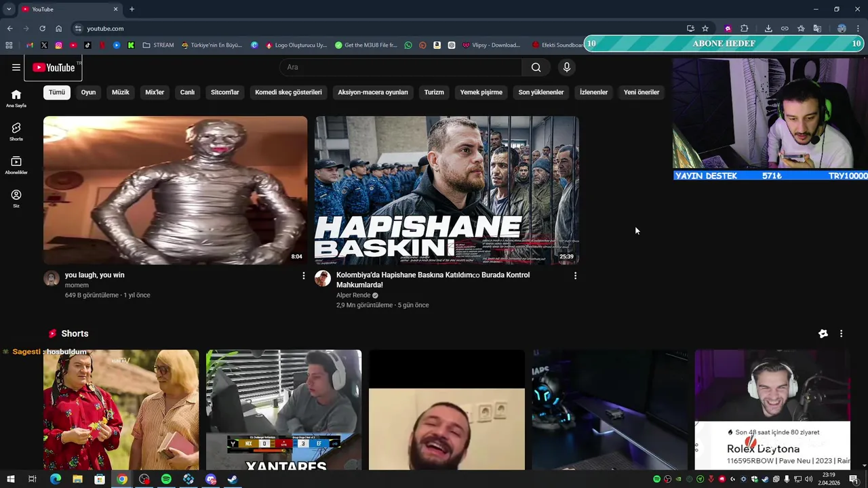Image resolution: width=868 pixels, height=488 pixels.
Task: Open the Chrome profile avatar
Action: pos(842,28)
